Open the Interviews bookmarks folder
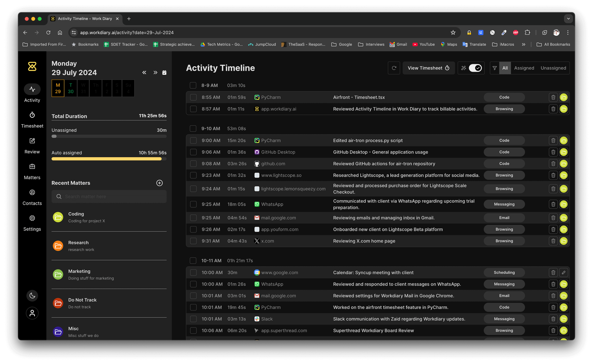 tap(371, 44)
